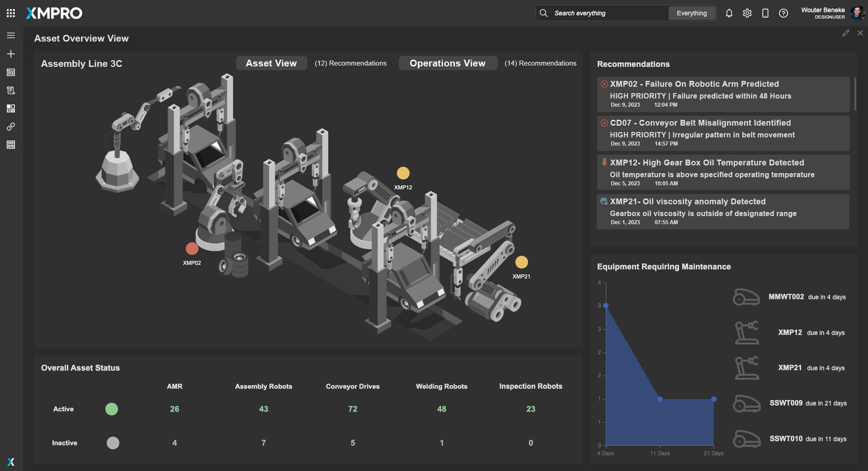Screen dimensions: 868x471
Task: Open the XMP02 robotic arm failure recommendation
Action: [722, 94]
